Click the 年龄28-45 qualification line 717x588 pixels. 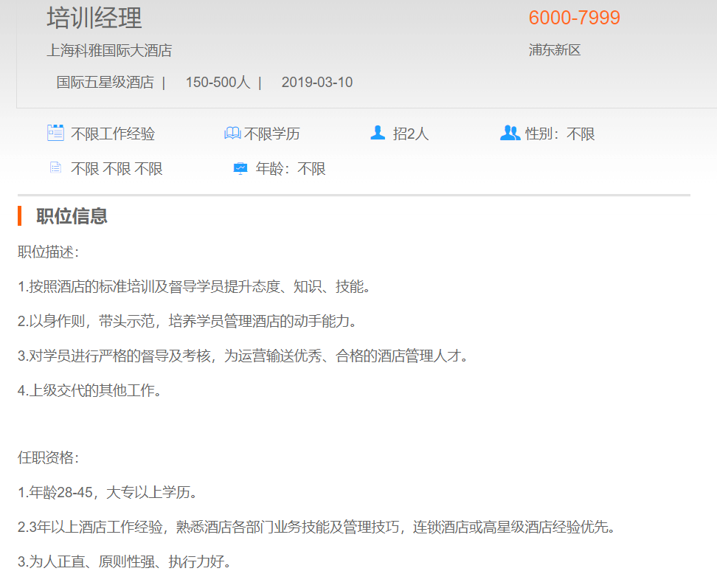(107, 493)
